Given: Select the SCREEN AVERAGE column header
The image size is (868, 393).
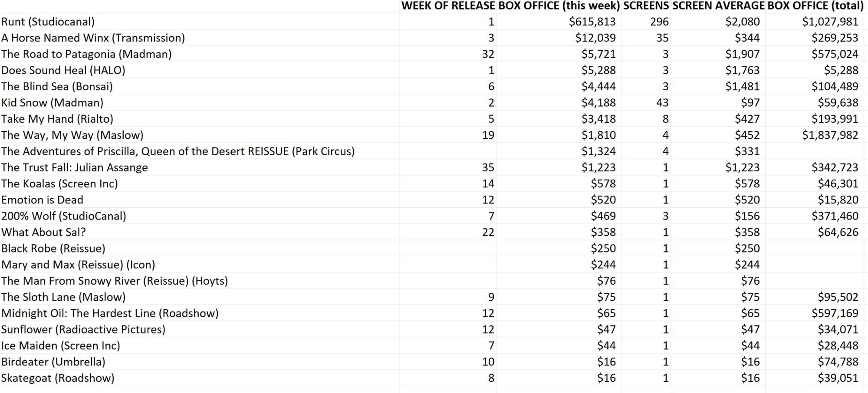Looking at the screenshot, I should tap(718, 6).
